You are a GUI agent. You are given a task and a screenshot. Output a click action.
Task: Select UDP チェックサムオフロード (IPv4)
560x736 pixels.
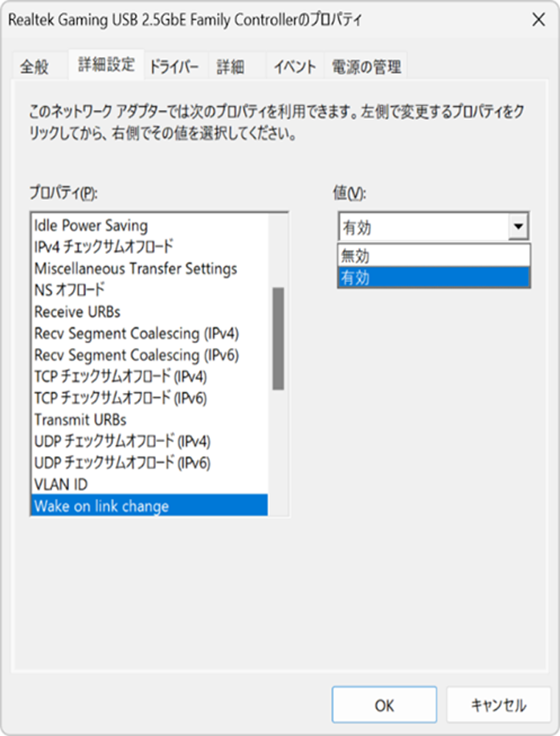[x=149, y=441]
